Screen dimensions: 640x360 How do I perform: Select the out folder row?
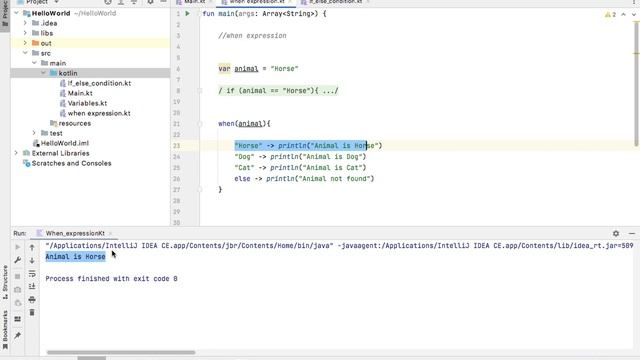click(90, 43)
